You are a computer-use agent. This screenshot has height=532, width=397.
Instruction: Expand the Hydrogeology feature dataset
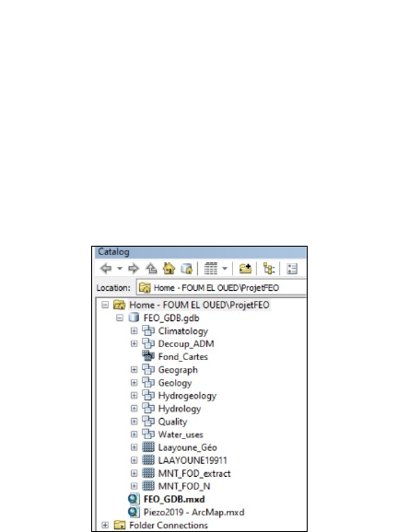point(134,396)
